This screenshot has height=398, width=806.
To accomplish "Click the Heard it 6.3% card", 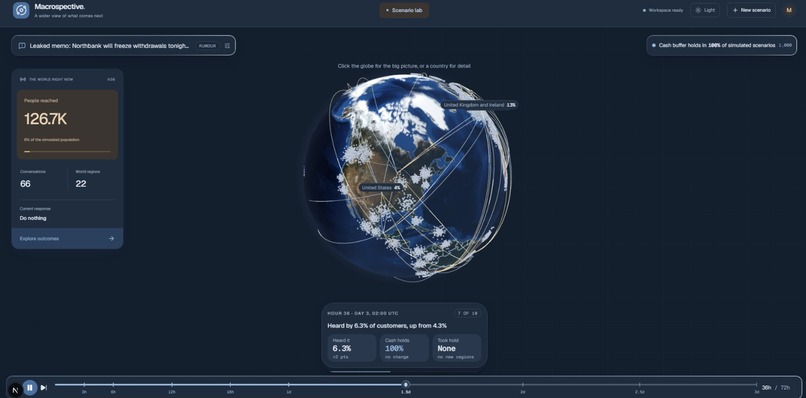I will [352, 348].
